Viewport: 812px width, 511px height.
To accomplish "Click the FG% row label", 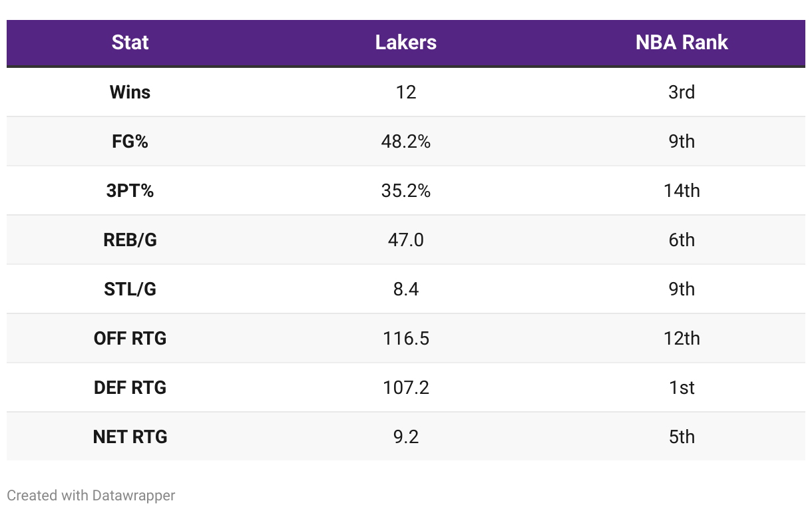I will coord(130,141).
